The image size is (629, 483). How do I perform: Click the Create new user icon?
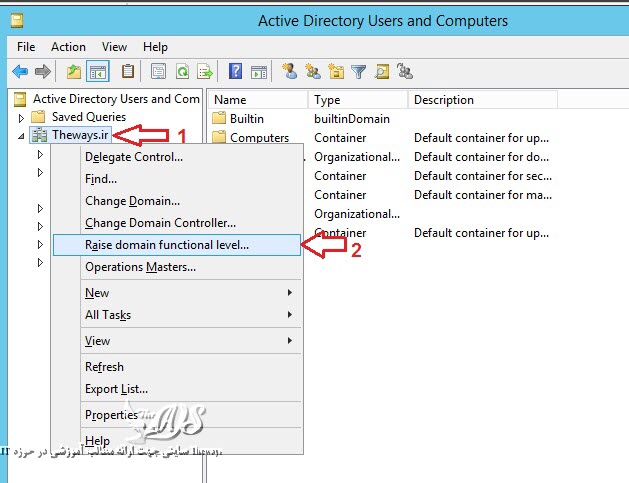pyautogui.click(x=290, y=71)
